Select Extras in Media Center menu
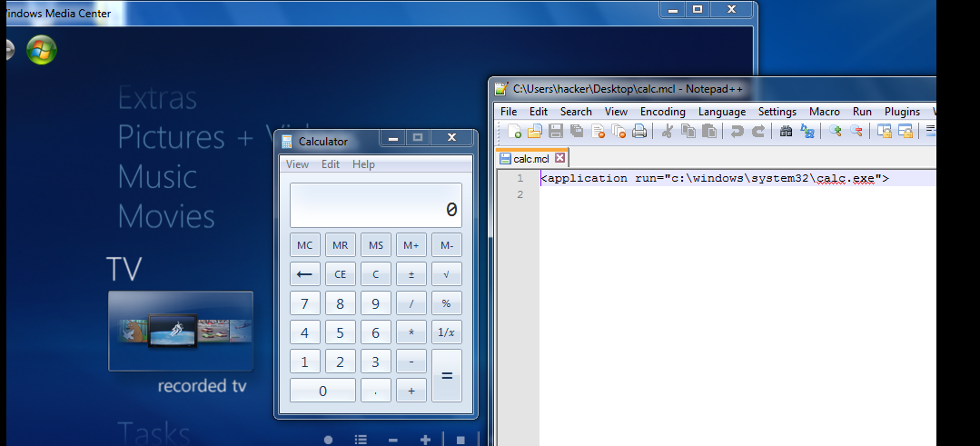Screen dimensions: 980x446 (157, 98)
